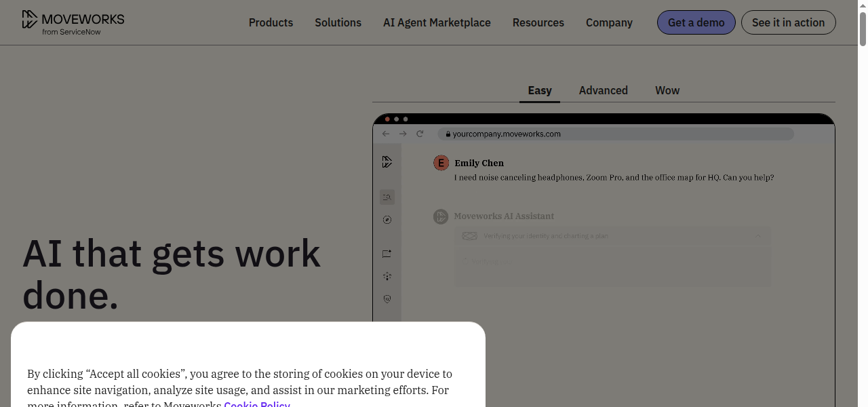Open the Company dropdown menu
Image resolution: width=868 pixels, height=407 pixels.
608,22
